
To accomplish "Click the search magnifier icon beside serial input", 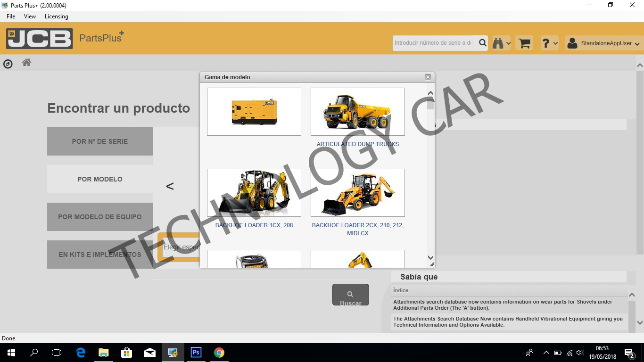I will pos(482,43).
